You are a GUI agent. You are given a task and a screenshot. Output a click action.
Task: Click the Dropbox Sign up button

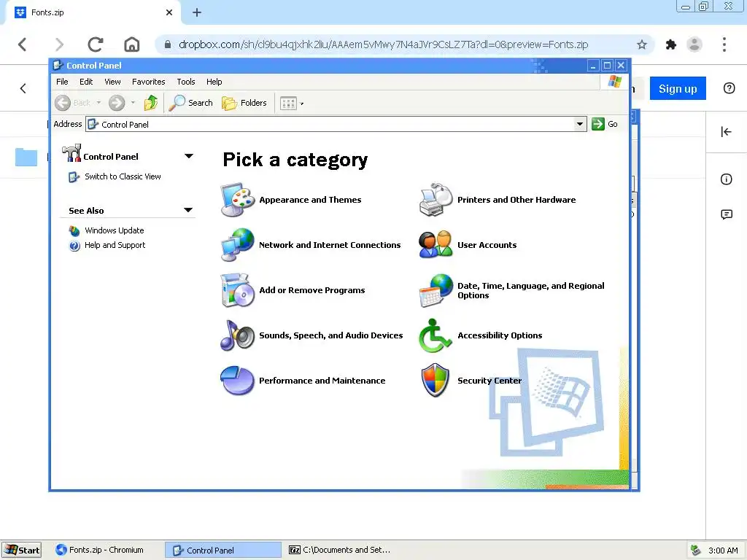pos(678,88)
